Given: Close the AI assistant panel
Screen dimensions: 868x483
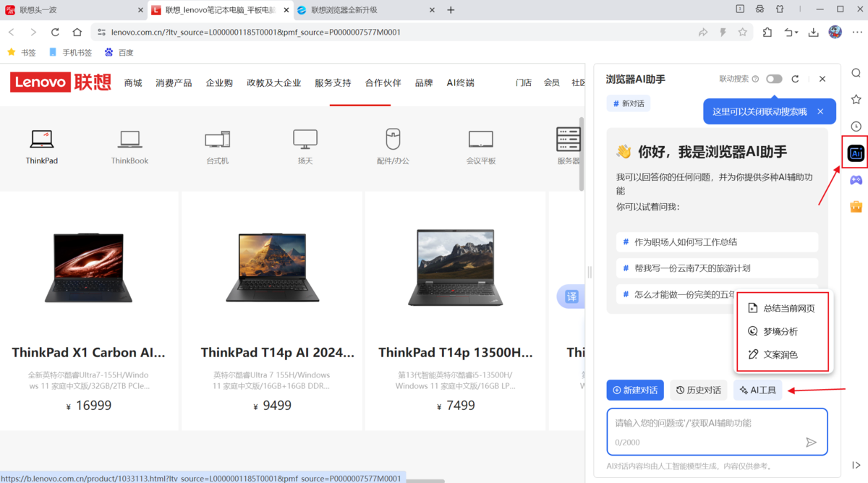Looking at the screenshot, I should pyautogui.click(x=822, y=79).
